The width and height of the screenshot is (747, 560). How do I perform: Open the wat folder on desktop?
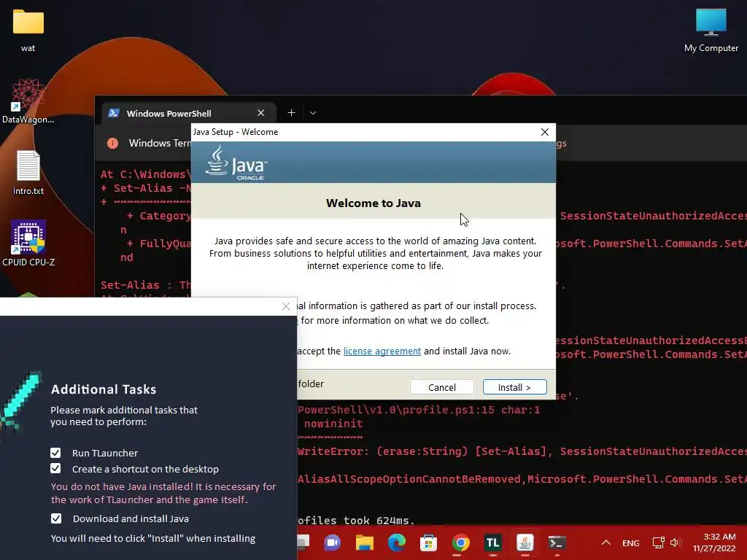click(28, 29)
